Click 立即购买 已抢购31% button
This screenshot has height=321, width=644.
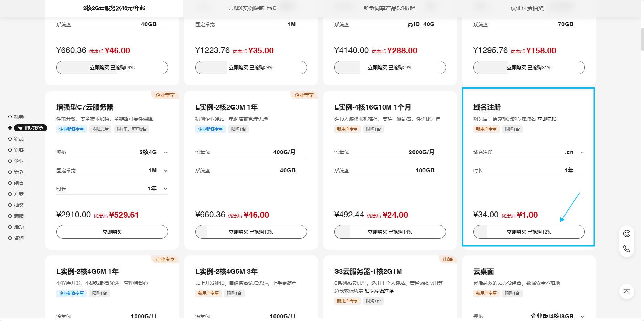pyautogui.click(x=529, y=68)
